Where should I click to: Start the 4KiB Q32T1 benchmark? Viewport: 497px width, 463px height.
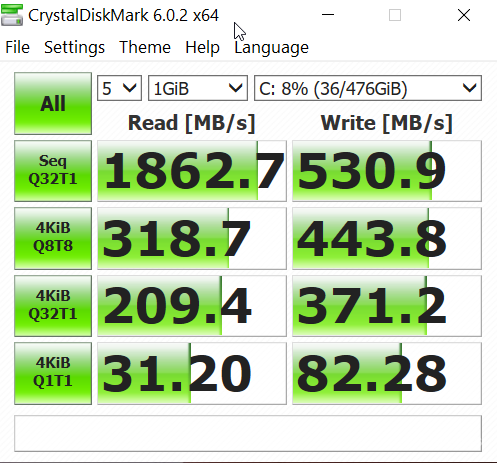click(x=53, y=306)
